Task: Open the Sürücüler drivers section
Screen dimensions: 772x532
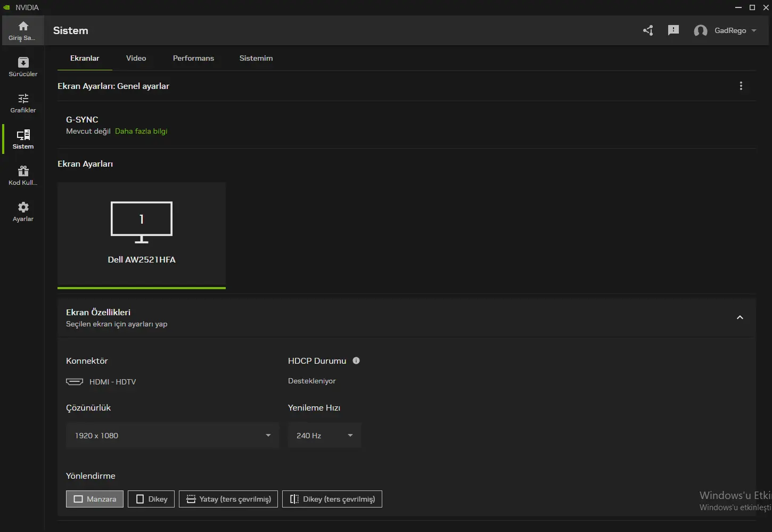Action: (x=23, y=67)
